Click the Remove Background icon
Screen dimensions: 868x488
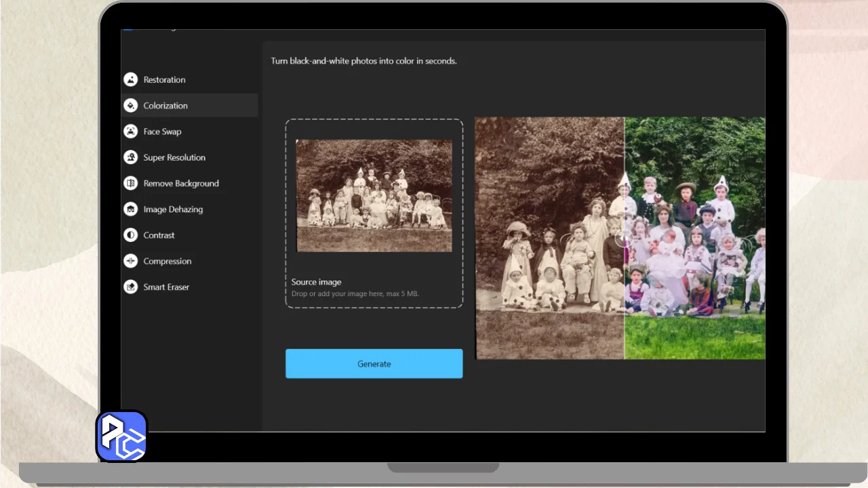tap(130, 184)
